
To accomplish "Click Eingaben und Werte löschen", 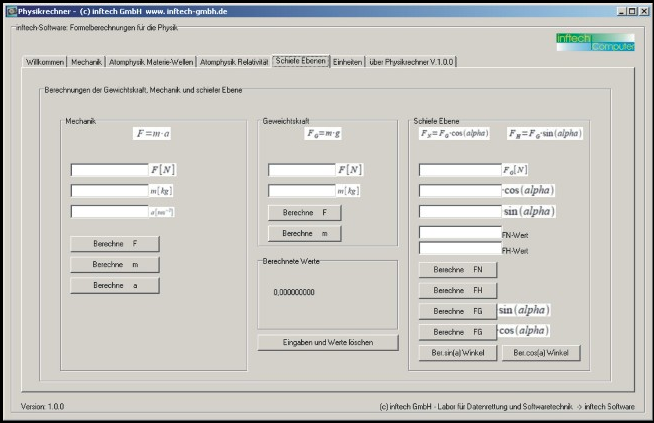I will [x=327, y=342].
